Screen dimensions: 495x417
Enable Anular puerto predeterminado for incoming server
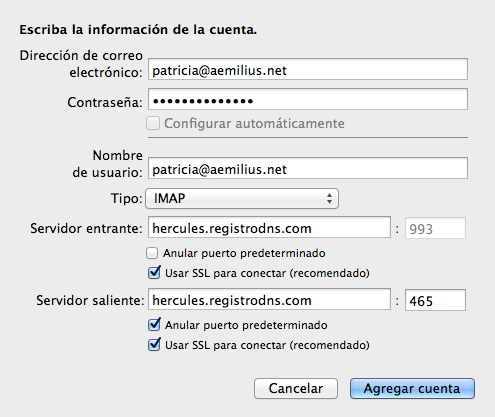pyautogui.click(x=152, y=253)
